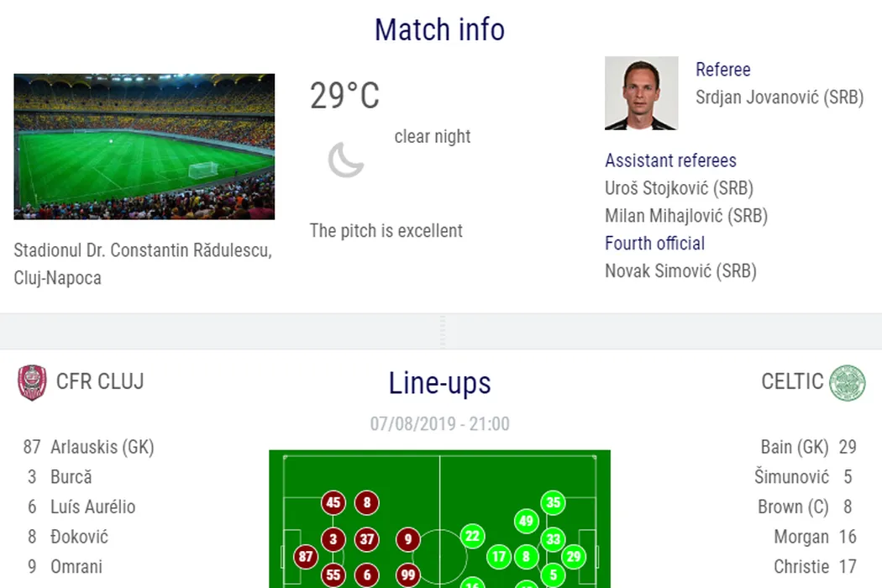This screenshot has width=882, height=588.
Task: Select green player marker number 49
Action: [526, 521]
